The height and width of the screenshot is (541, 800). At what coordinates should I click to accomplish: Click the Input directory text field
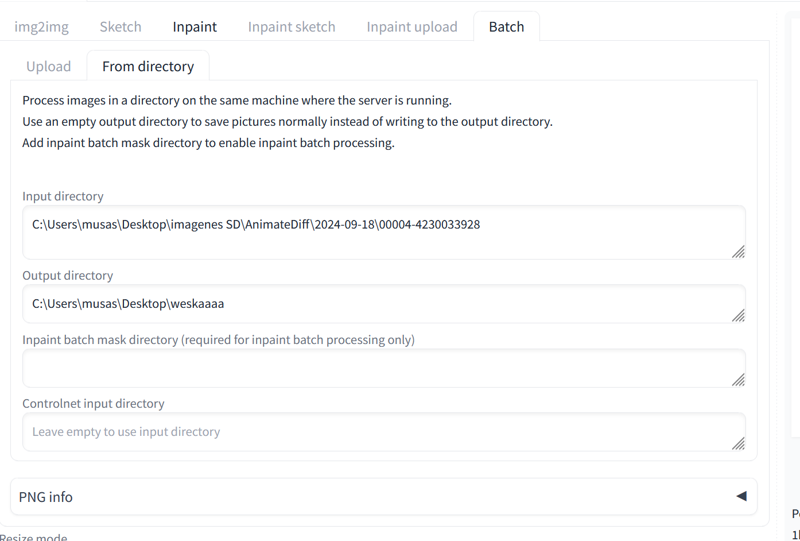coord(384,232)
